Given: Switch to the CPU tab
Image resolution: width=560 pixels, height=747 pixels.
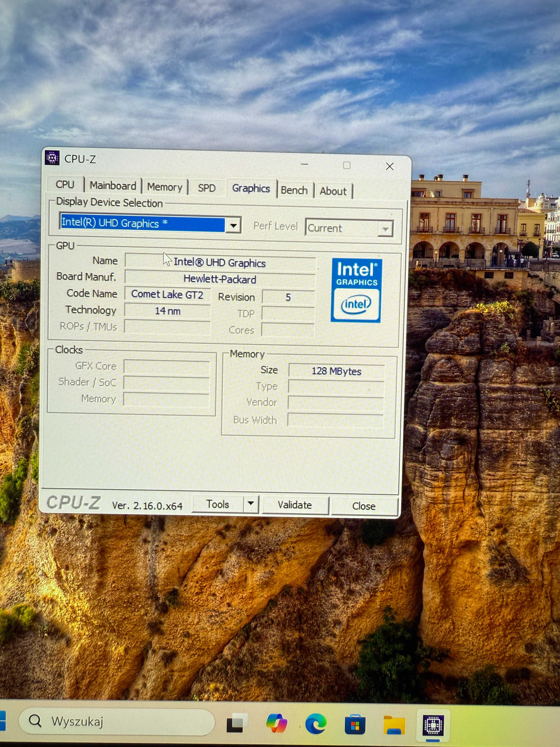Looking at the screenshot, I should coord(65,184).
